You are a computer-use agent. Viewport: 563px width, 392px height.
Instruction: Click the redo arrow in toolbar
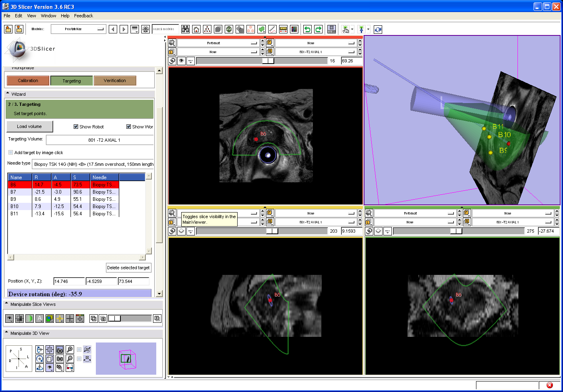click(318, 29)
